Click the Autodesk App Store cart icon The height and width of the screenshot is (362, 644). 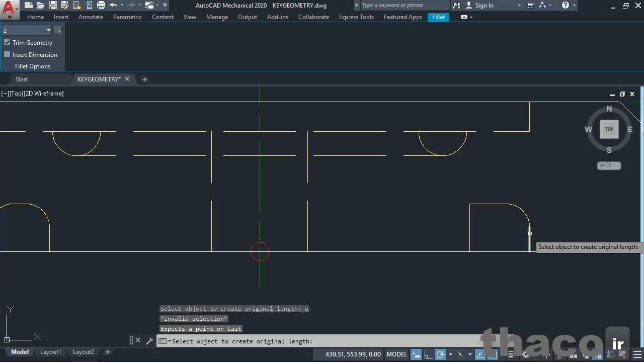coord(530,6)
